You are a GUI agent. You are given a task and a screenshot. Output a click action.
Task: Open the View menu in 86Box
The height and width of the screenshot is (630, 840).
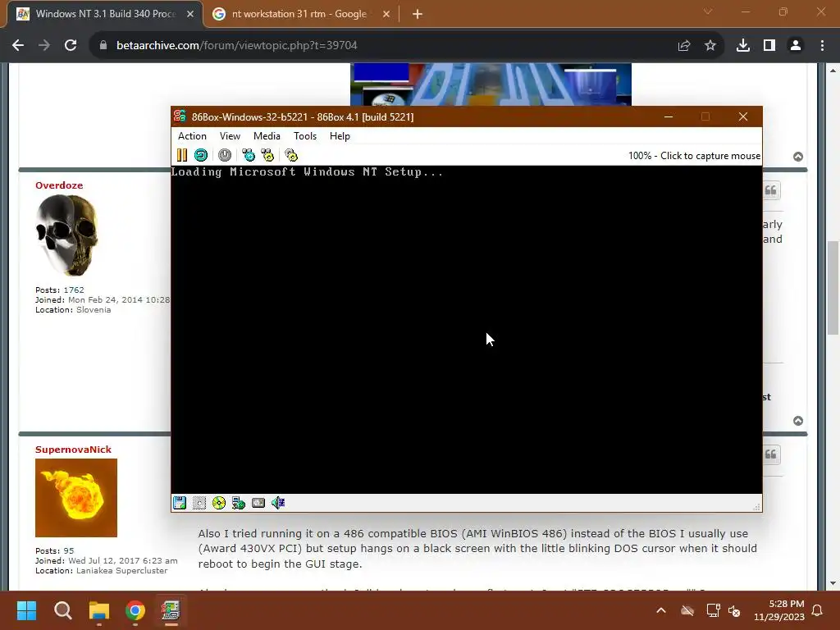pyautogui.click(x=230, y=136)
